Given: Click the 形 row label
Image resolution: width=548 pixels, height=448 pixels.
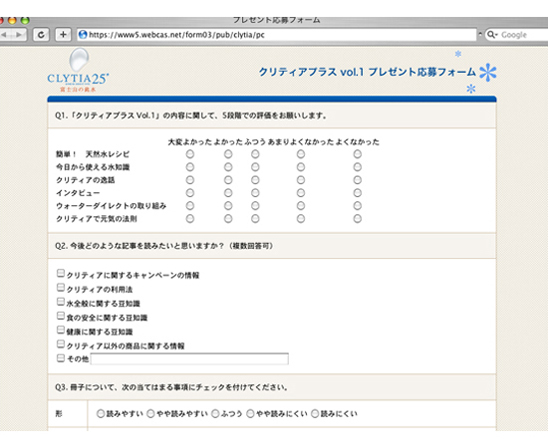Looking at the screenshot, I should click(x=59, y=414).
